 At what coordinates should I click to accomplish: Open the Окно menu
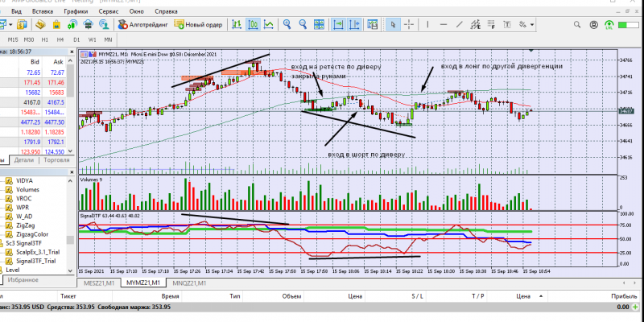coord(136,11)
